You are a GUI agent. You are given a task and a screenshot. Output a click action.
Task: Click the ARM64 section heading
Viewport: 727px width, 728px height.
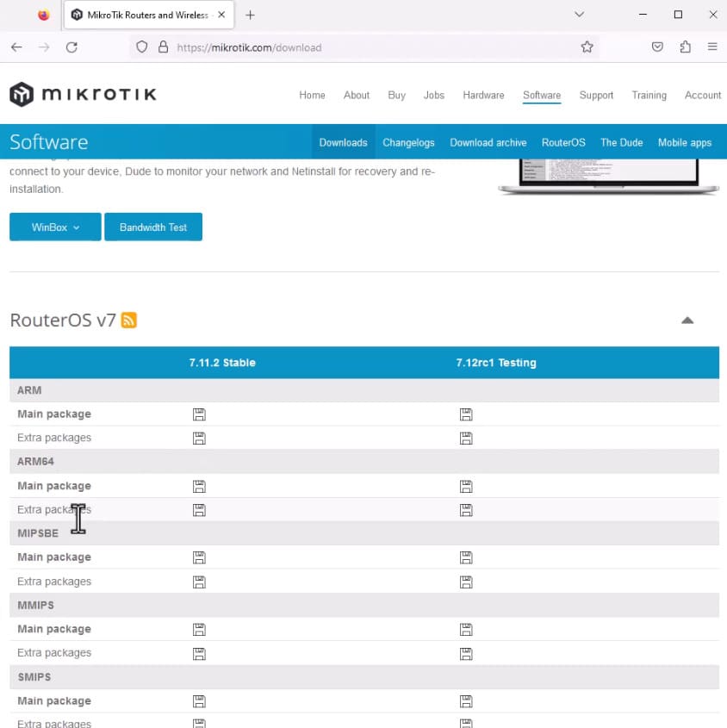pos(35,462)
